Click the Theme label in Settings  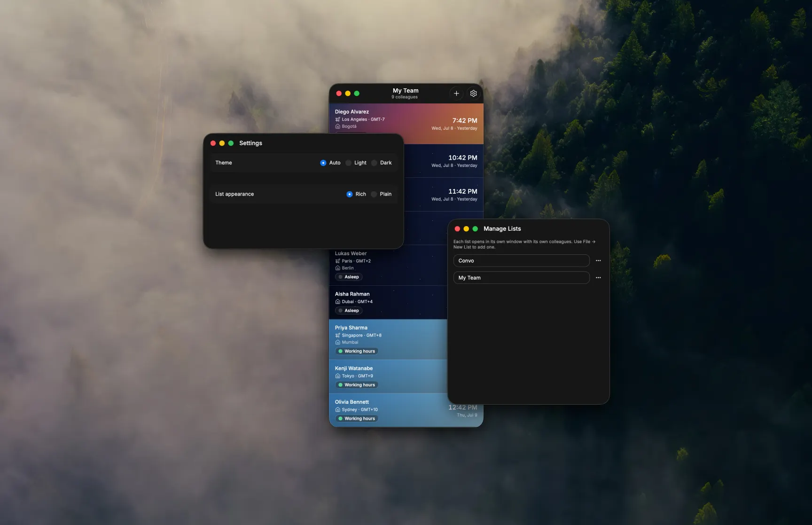pyautogui.click(x=224, y=163)
